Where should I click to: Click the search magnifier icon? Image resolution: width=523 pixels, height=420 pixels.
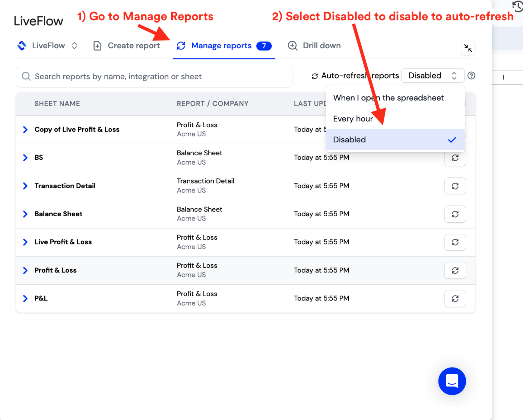[x=26, y=77]
